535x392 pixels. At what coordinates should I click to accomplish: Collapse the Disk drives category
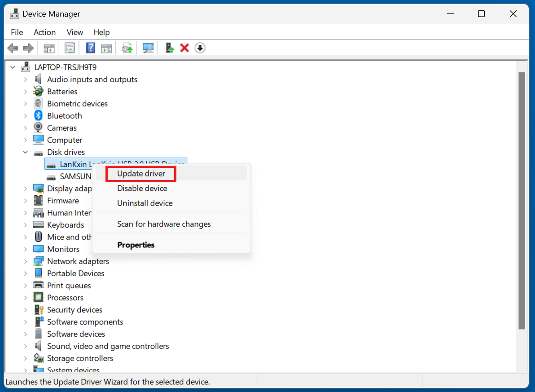26,152
